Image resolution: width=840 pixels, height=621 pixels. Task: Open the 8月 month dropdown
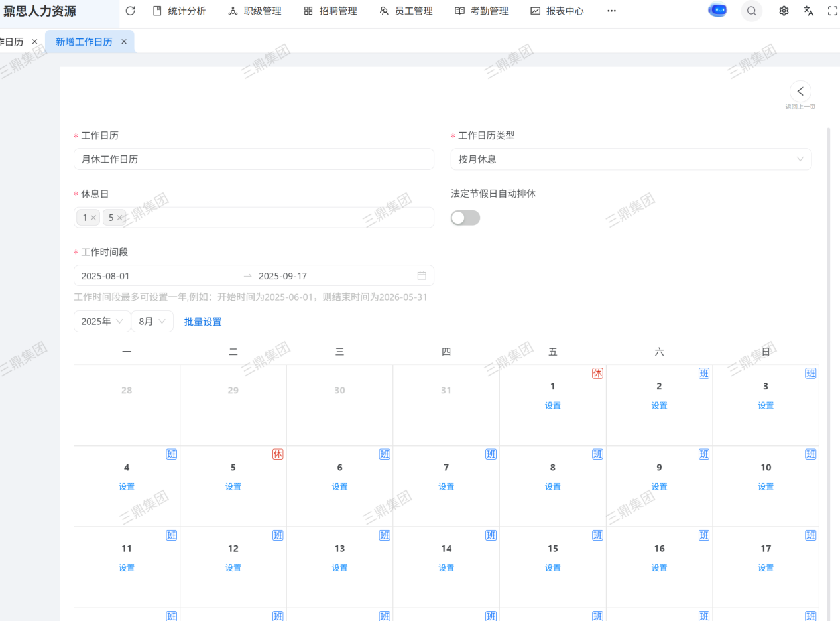coord(152,322)
